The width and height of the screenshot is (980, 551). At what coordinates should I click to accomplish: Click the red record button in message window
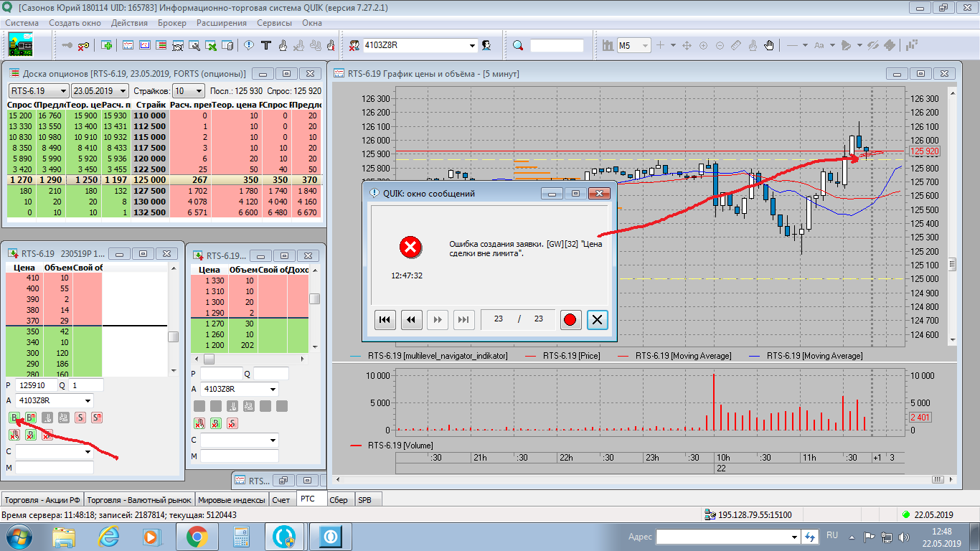coord(570,320)
